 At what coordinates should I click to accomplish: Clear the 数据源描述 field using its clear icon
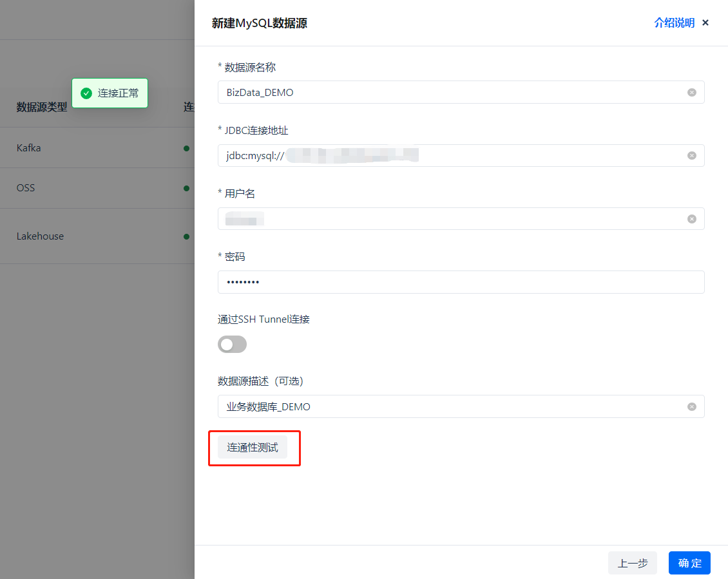click(691, 406)
